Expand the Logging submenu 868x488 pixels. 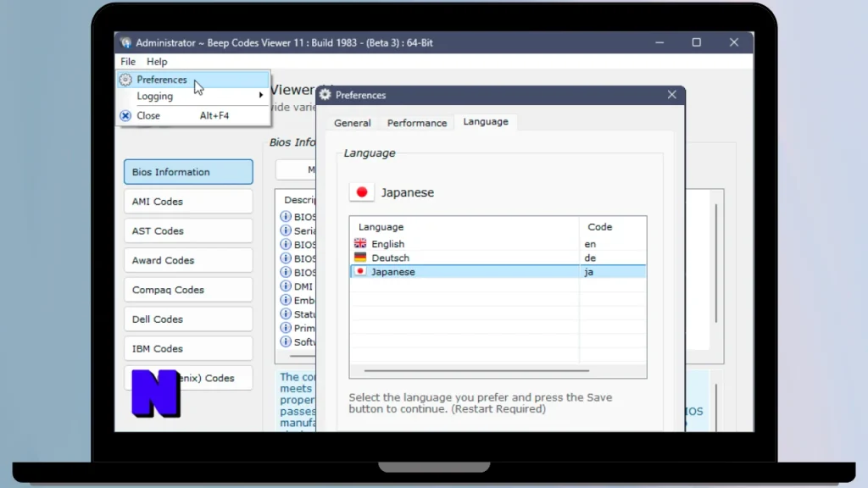click(x=192, y=97)
